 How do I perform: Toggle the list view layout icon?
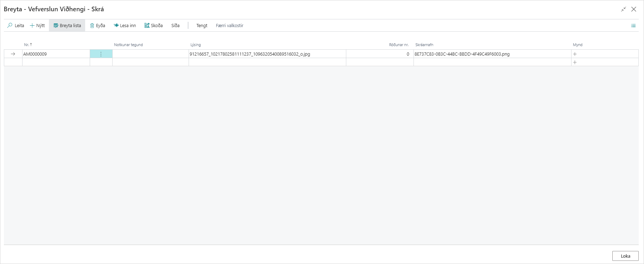(633, 26)
